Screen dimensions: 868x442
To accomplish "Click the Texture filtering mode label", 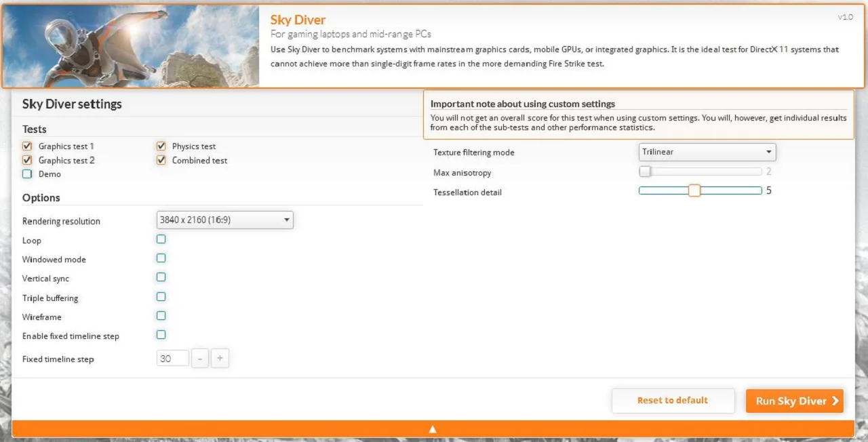I will point(474,153).
